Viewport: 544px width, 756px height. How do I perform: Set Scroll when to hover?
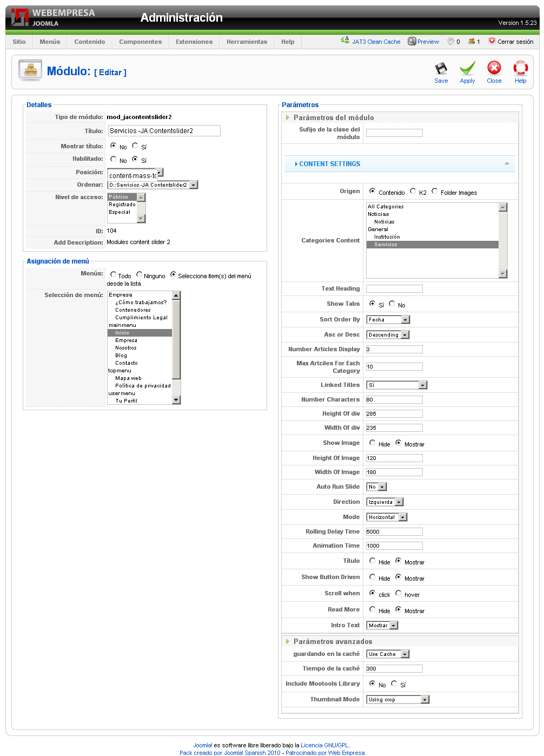399,593
